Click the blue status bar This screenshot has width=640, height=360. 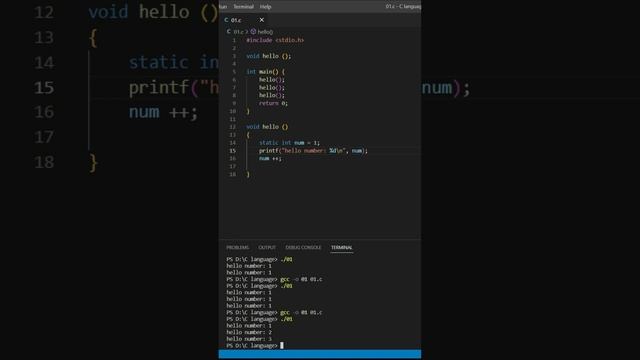click(x=320, y=354)
